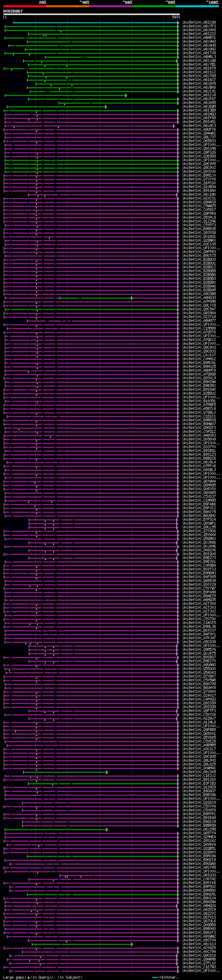Click label UniRef100_Q8L737
The height and width of the screenshot is (980, 222).
199,137
